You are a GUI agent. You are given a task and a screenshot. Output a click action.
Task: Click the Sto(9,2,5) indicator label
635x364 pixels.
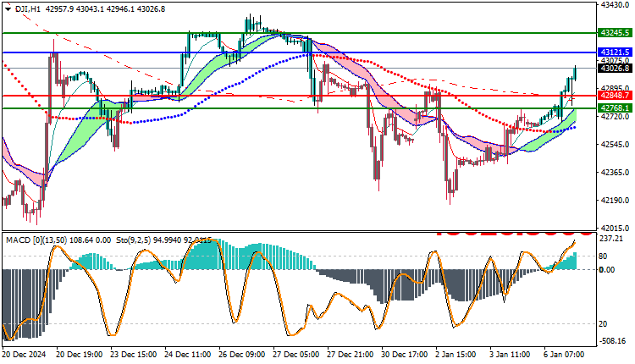(133, 240)
